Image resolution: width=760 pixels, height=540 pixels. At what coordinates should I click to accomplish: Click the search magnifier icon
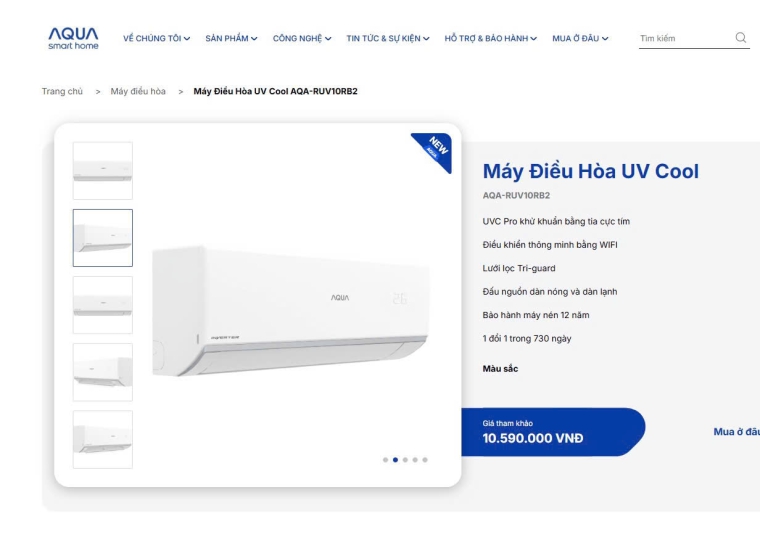click(x=741, y=38)
